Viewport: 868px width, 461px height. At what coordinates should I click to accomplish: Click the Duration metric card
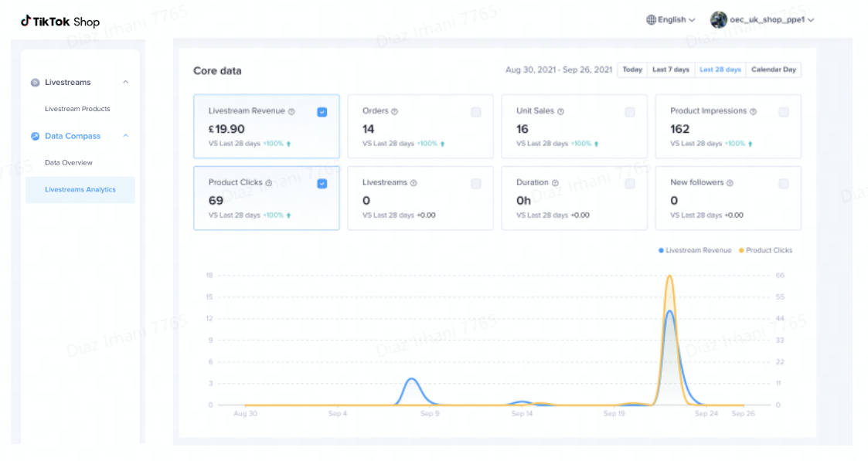click(x=574, y=198)
